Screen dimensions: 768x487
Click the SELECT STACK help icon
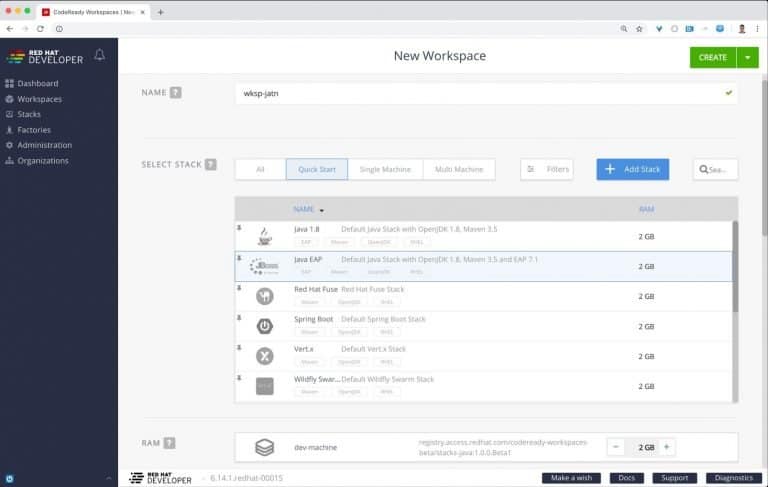point(211,164)
